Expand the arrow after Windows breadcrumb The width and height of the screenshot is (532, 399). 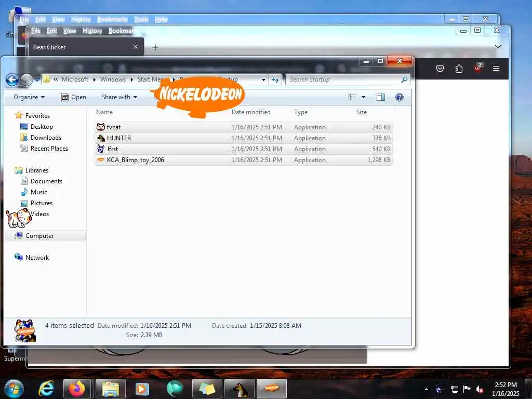click(x=131, y=79)
